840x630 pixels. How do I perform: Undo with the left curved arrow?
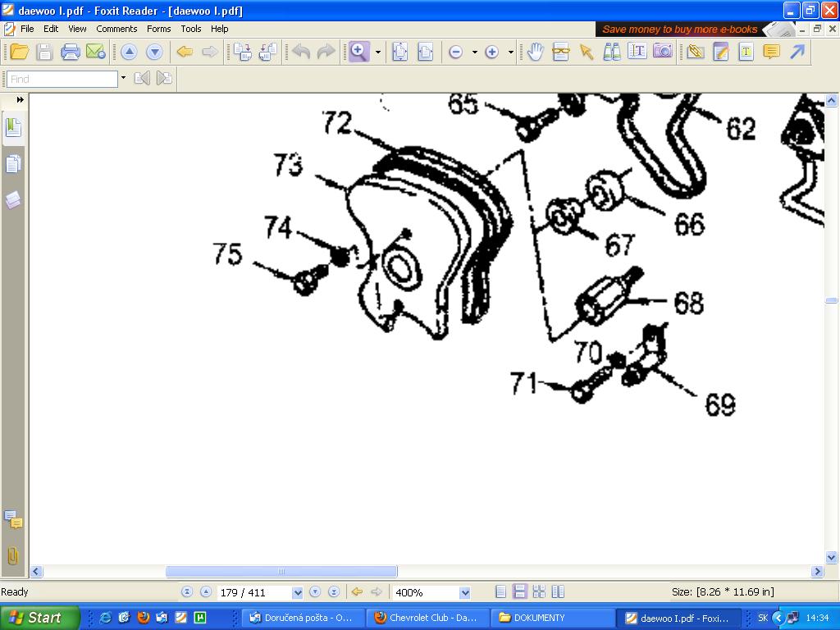click(x=301, y=52)
